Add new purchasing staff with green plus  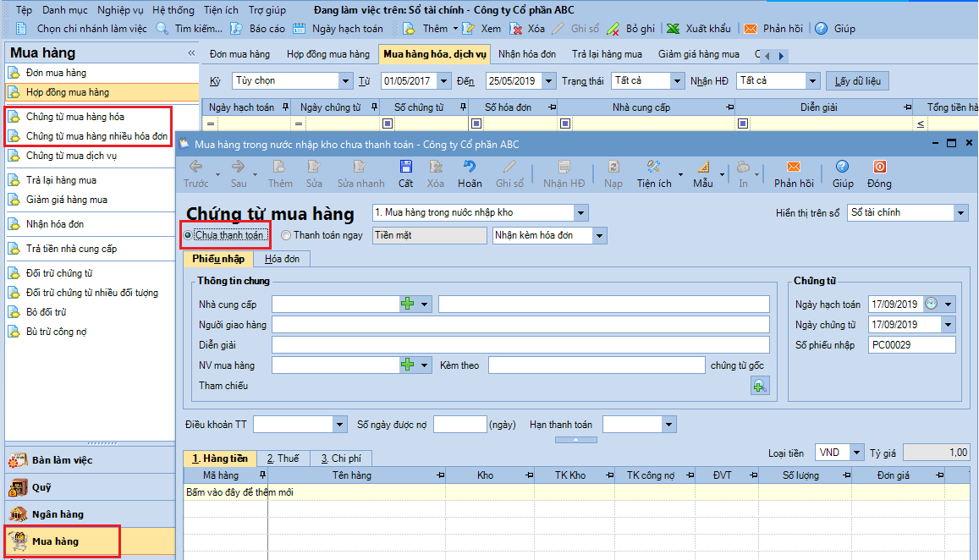click(408, 365)
